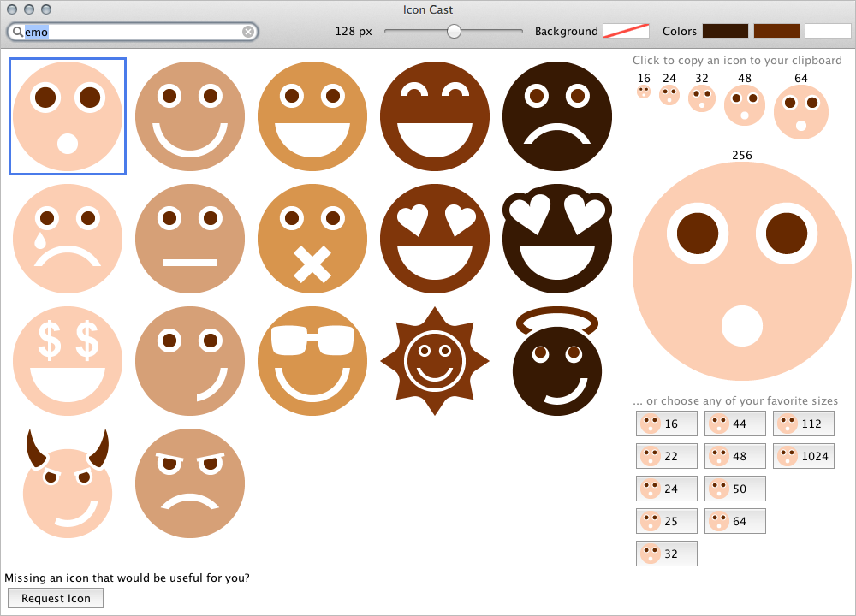The width and height of the screenshot is (856, 616).
Task: Open the Background color swatch
Action: tap(627, 31)
